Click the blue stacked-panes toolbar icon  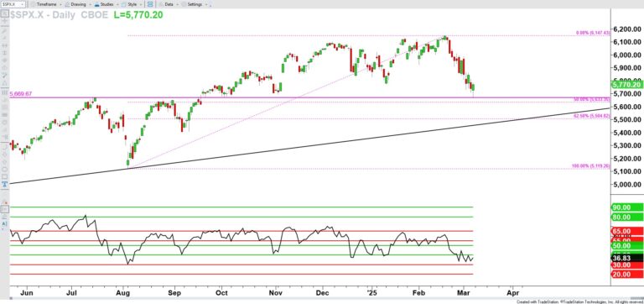coord(150,4)
